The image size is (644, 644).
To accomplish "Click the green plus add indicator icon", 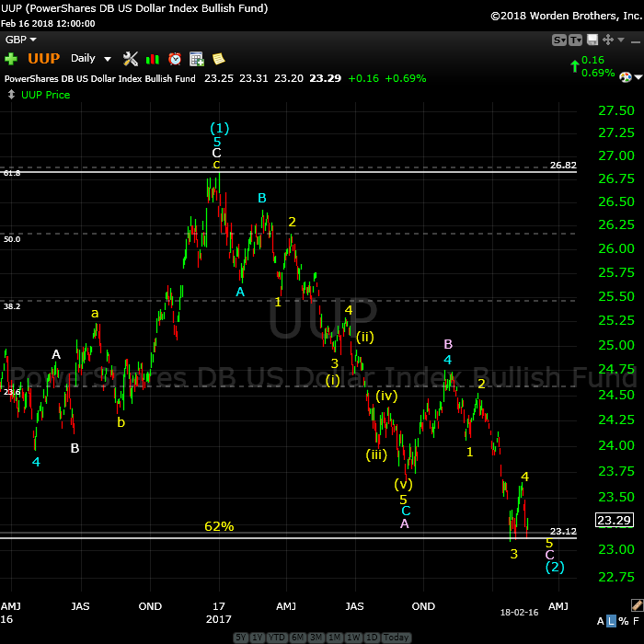I will click(11, 59).
